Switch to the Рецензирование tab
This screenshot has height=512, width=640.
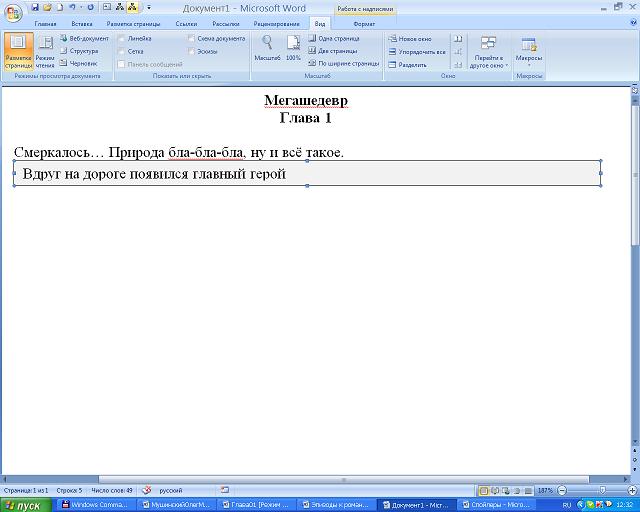click(276, 23)
